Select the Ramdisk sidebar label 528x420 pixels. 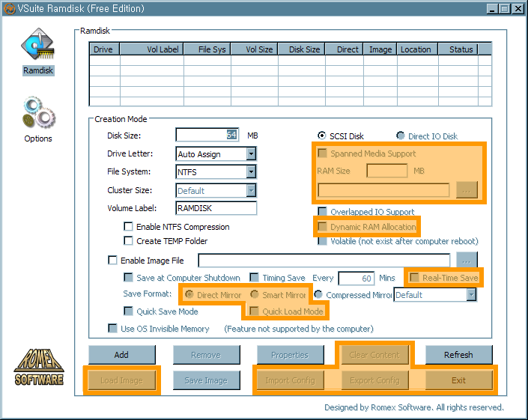38,70
